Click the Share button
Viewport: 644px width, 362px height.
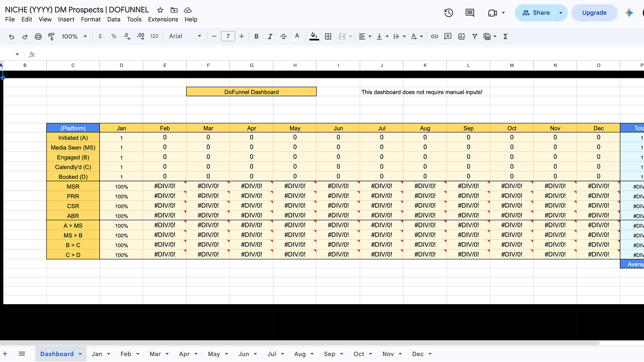(534, 13)
